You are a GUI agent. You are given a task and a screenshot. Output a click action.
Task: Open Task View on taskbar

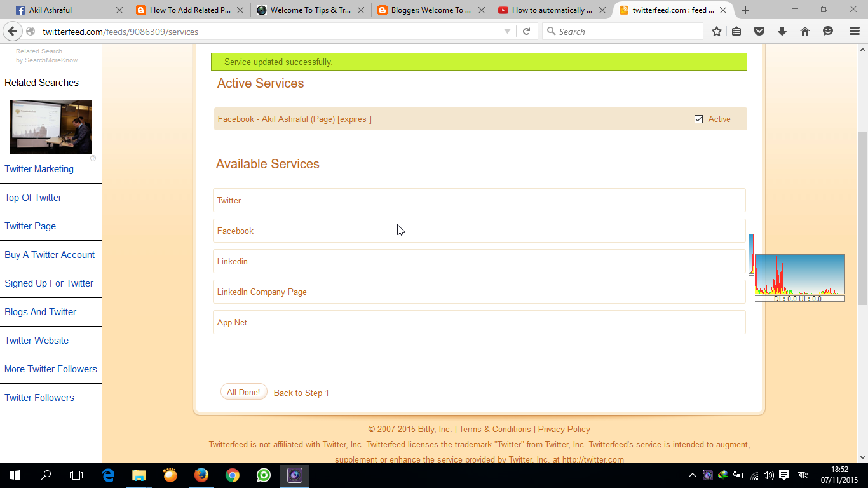pos(76,475)
